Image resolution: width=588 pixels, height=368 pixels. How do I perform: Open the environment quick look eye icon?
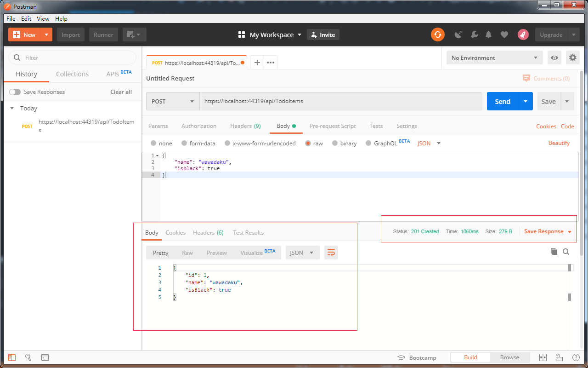coord(555,57)
